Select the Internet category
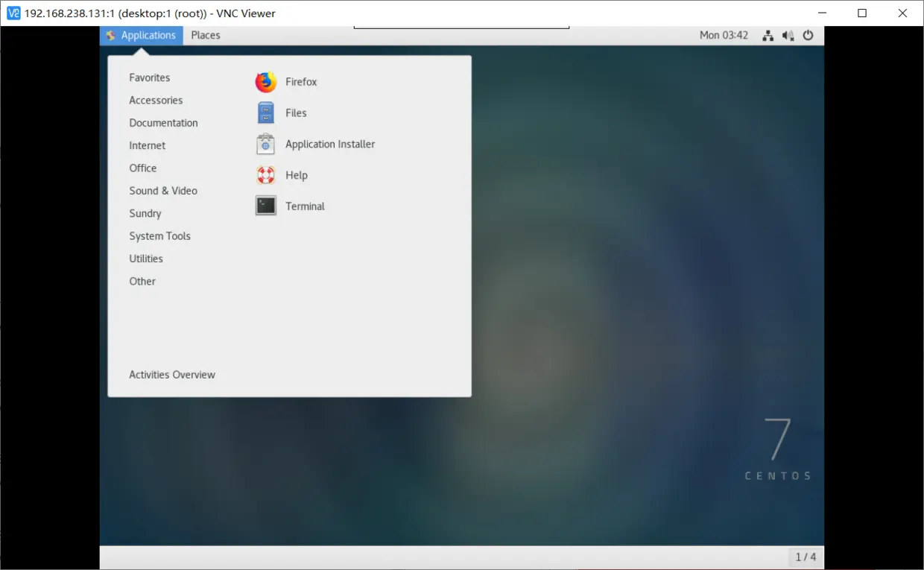 148,145
